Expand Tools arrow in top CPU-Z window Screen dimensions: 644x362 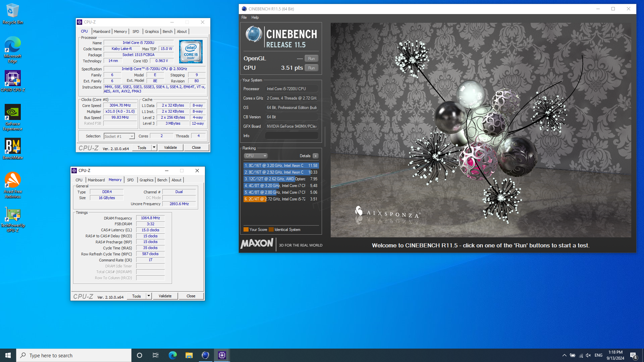(154, 147)
